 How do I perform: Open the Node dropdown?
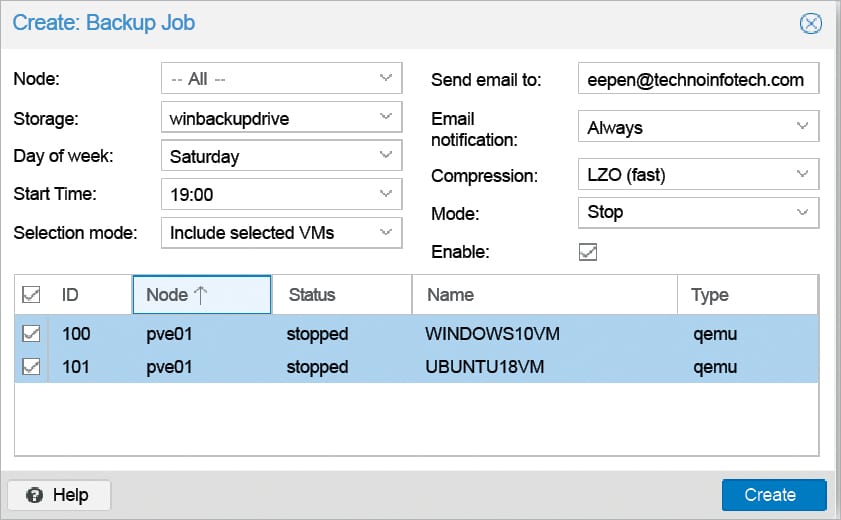387,78
